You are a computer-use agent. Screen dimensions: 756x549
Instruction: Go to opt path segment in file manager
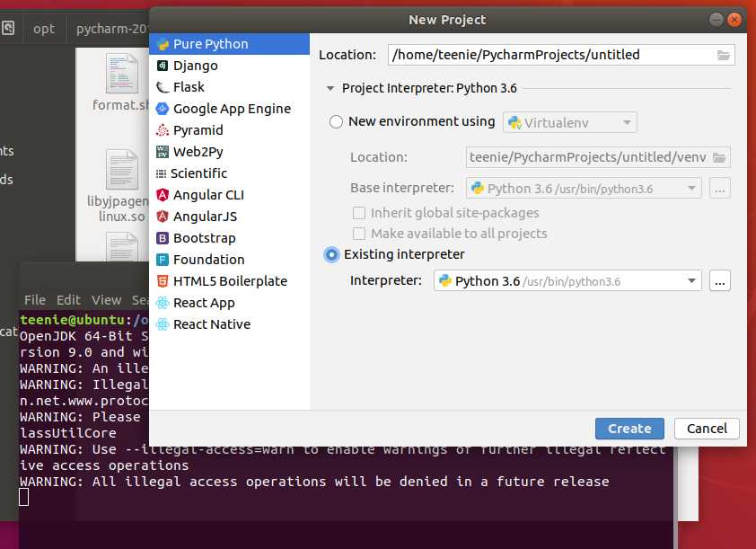(44, 29)
